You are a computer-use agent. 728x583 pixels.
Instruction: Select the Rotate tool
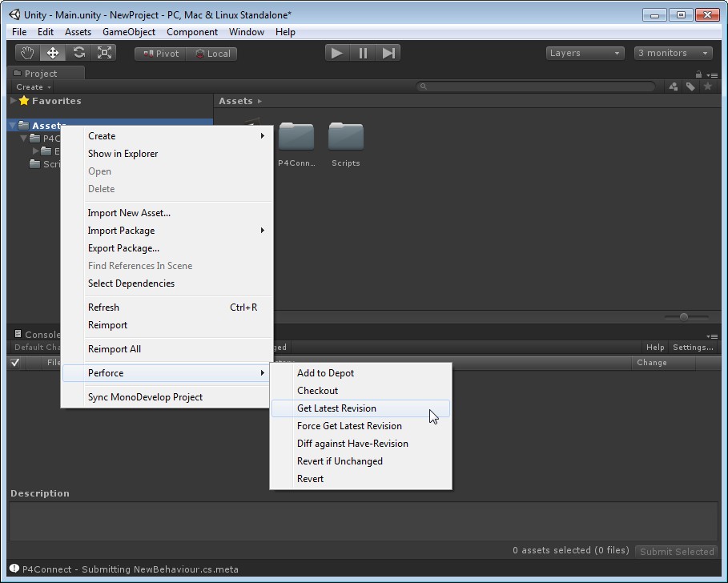pos(78,53)
